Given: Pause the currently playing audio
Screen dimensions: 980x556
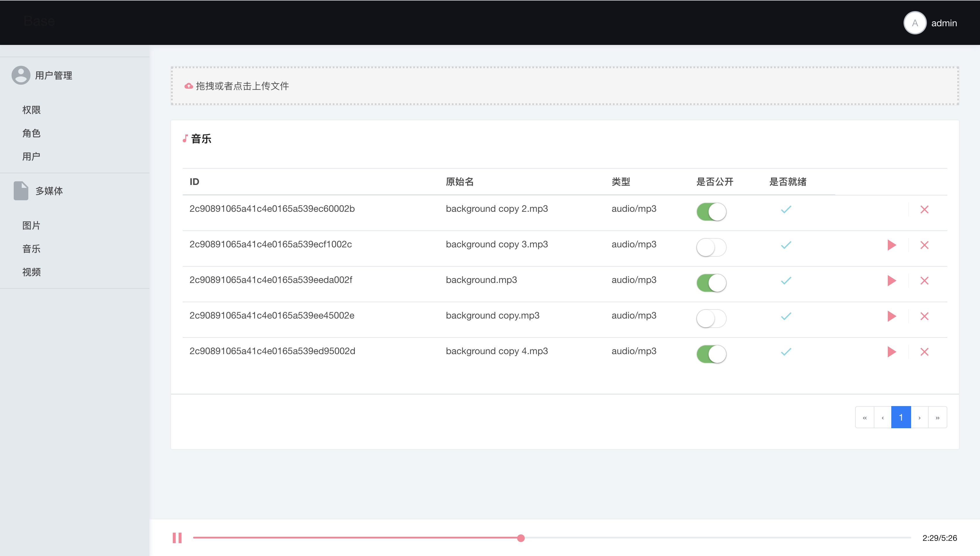Looking at the screenshot, I should [177, 538].
